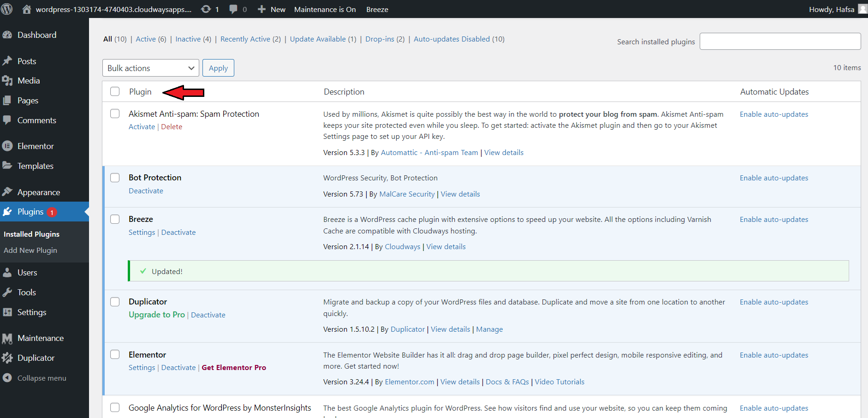Focus the Search installed plugins field

coord(780,42)
